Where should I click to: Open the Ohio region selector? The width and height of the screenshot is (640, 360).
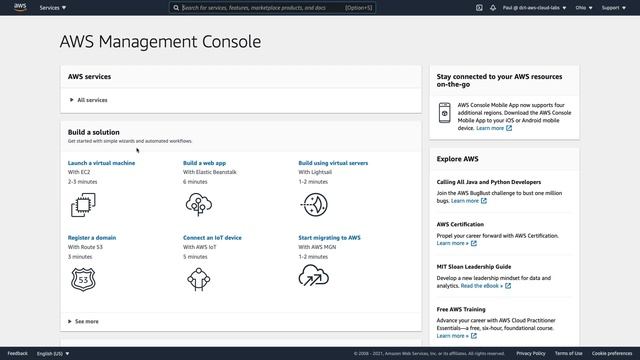click(584, 8)
